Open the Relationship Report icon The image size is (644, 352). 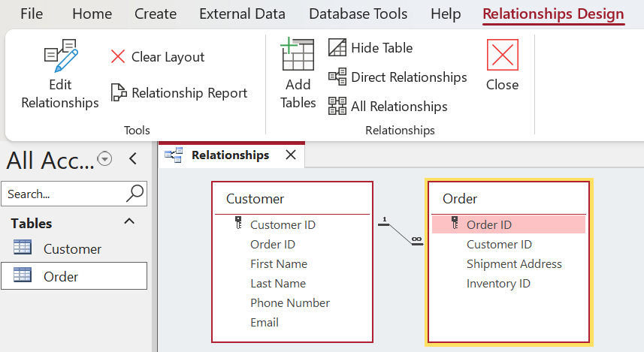pos(119,92)
